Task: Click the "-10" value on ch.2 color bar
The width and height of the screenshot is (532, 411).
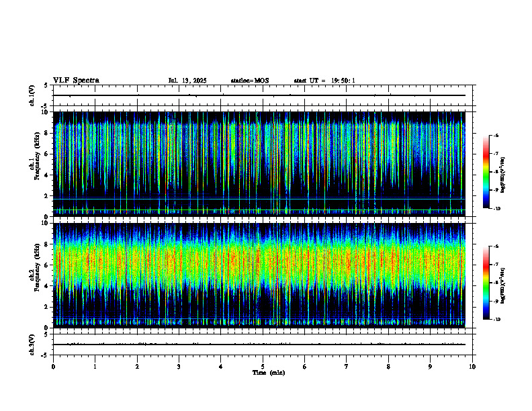Action: pyautogui.click(x=496, y=320)
